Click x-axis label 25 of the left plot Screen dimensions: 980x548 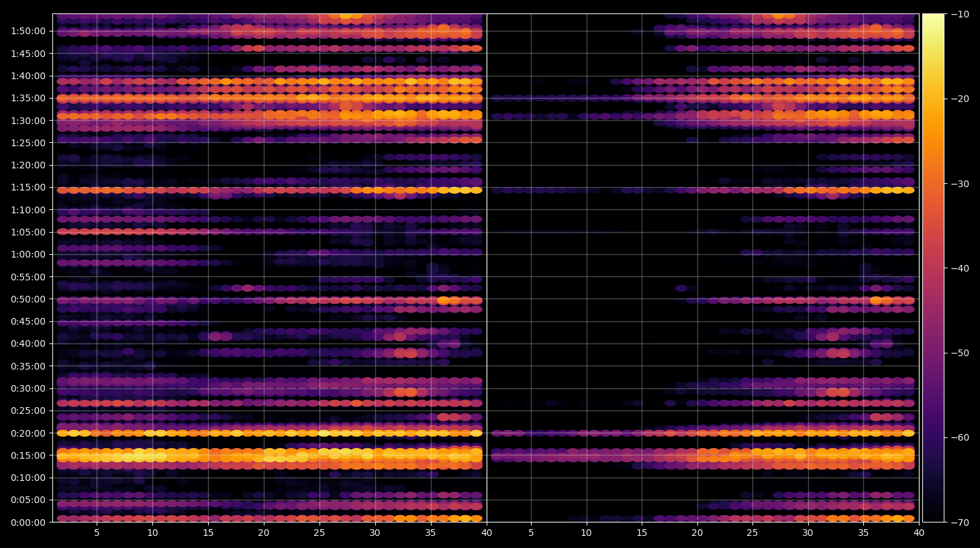tap(319, 533)
